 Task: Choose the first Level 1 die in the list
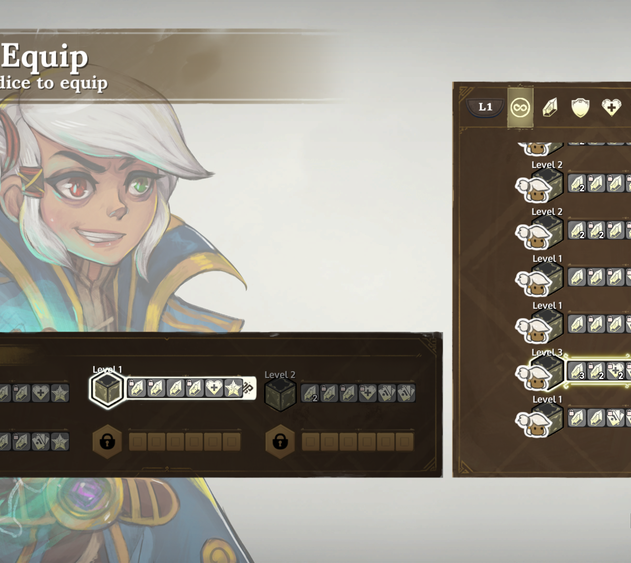pyautogui.click(x=540, y=280)
